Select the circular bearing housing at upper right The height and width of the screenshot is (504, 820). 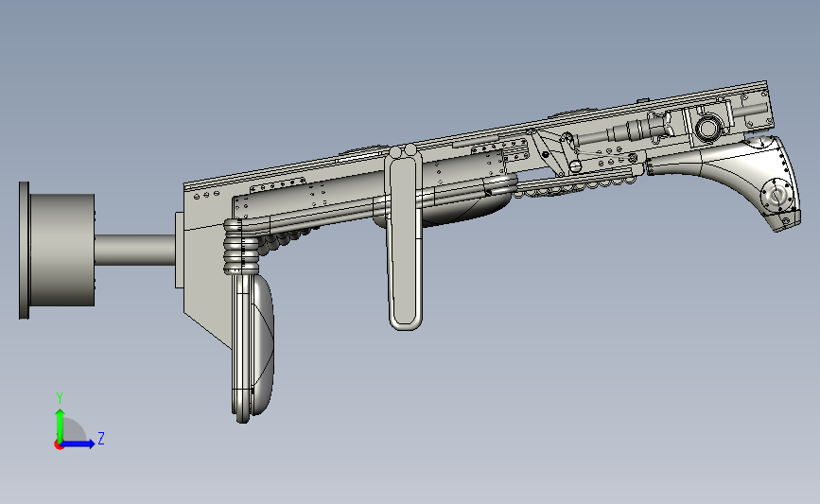[707, 128]
